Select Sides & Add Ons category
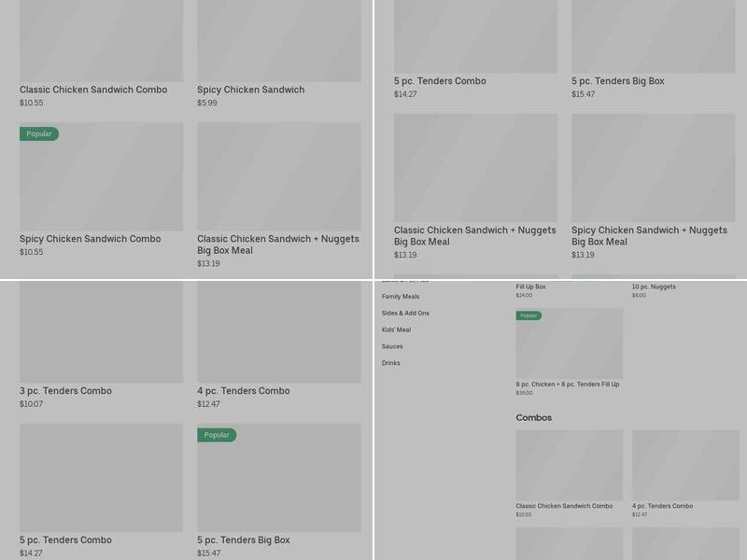 [x=405, y=314]
